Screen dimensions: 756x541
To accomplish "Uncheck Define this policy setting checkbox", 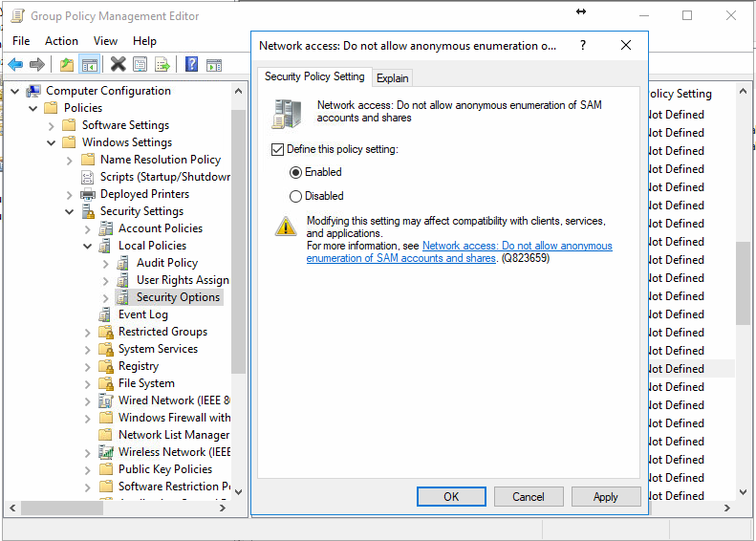I will pyautogui.click(x=278, y=149).
